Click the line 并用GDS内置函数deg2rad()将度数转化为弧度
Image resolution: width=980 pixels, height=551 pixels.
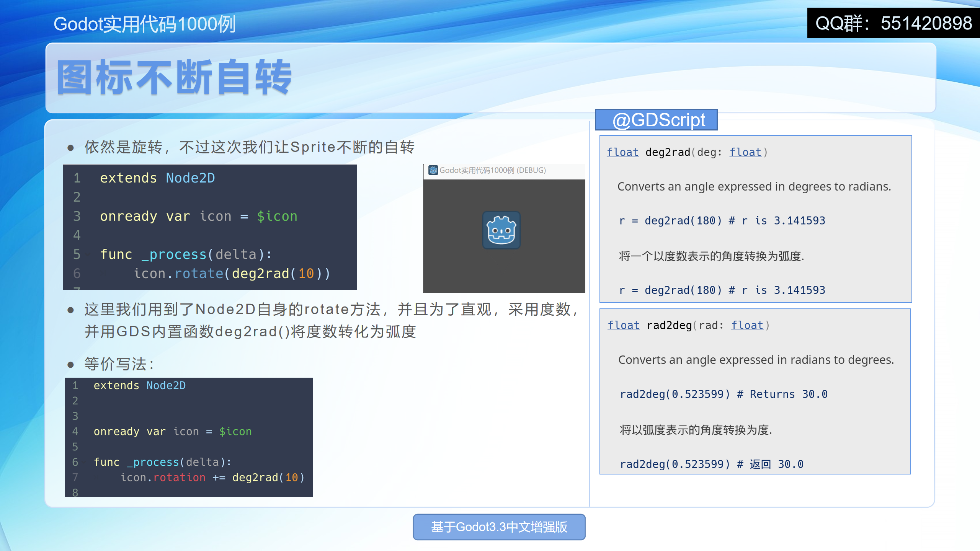250,331
